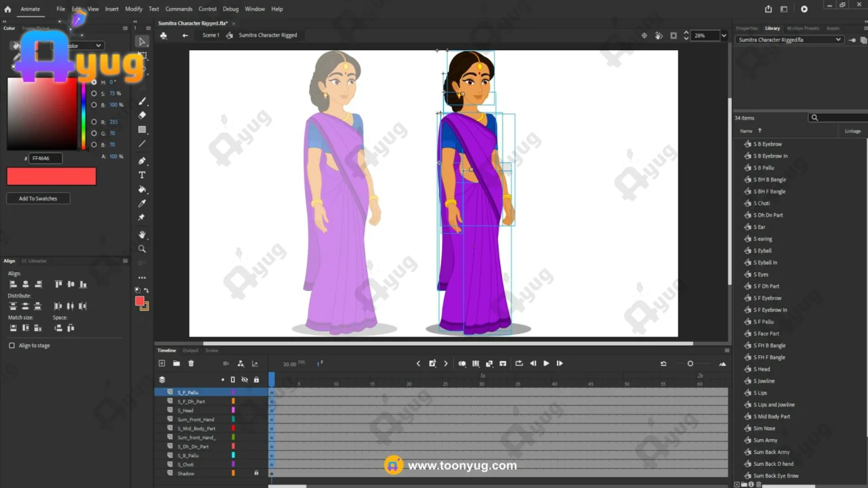Unlock the Shadow layer lock icon
Screen dimensions: 868x488
[x=256, y=473]
